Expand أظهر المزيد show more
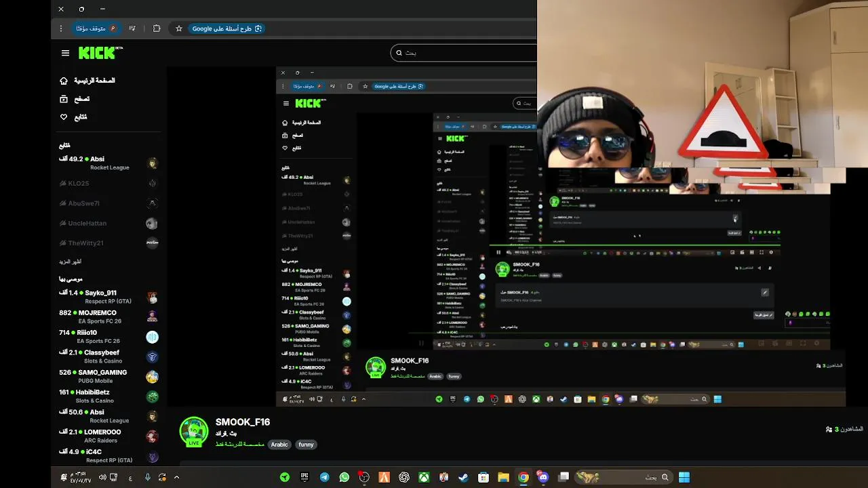This screenshot has width=868, height=488. coord(71,262)
